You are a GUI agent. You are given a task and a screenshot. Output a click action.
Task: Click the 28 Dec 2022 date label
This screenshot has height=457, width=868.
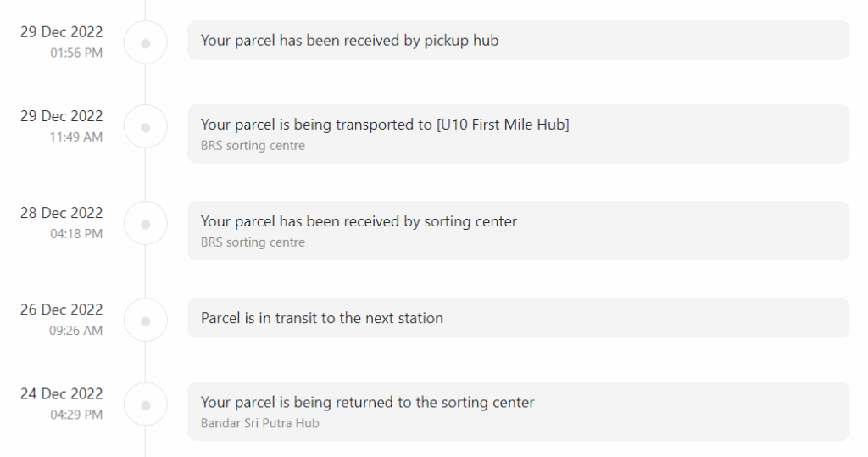pyautogui.click(x=61, y=213)
